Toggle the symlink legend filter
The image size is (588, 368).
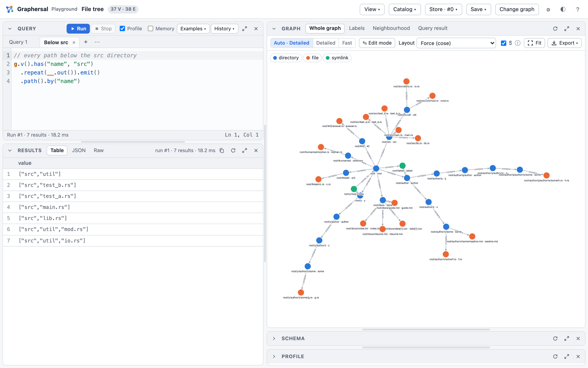click(x=337, y=58)
